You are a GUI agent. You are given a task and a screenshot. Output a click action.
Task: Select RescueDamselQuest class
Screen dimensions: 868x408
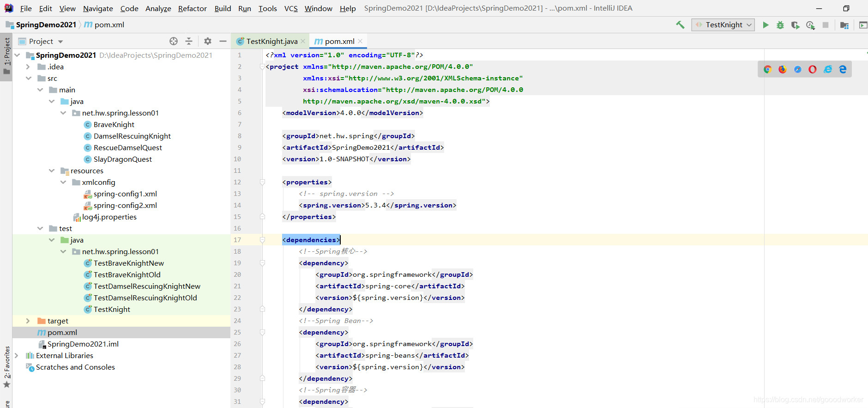tap(128, 147)
